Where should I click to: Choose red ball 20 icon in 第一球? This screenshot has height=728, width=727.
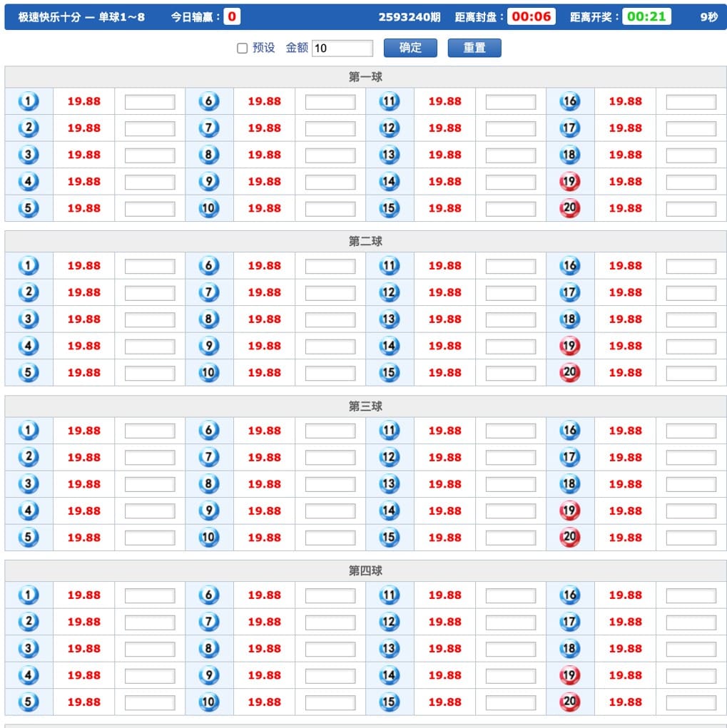click(x=569, y=208)
